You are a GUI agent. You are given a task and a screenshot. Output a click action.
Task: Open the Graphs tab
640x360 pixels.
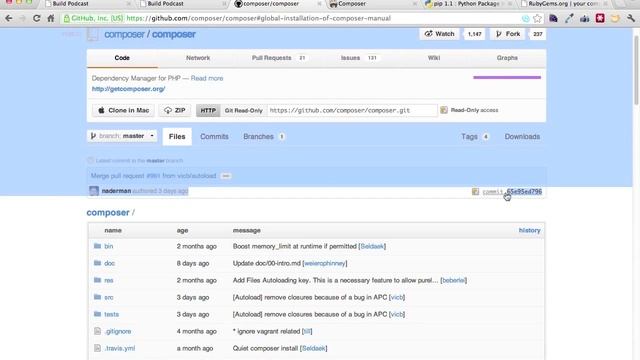point(507,58)
